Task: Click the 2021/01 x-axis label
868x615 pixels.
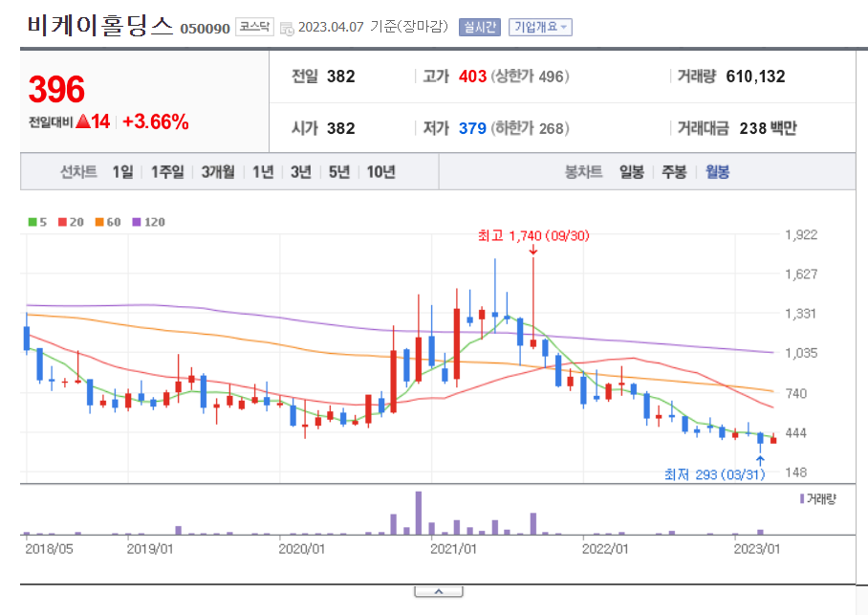Action: tap(453, 549)
